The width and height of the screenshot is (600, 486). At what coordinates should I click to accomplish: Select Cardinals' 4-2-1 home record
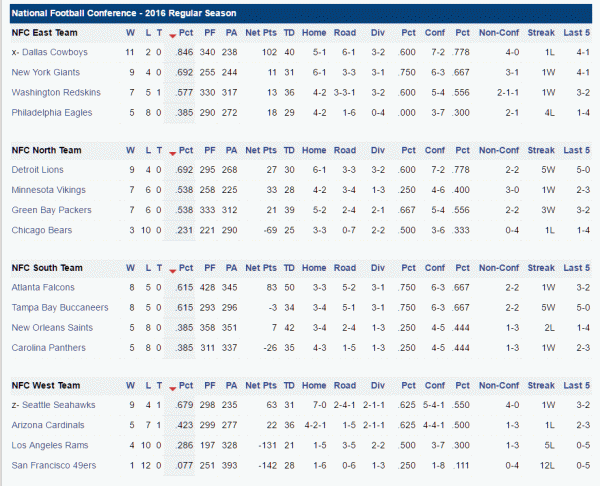[315, 425]
